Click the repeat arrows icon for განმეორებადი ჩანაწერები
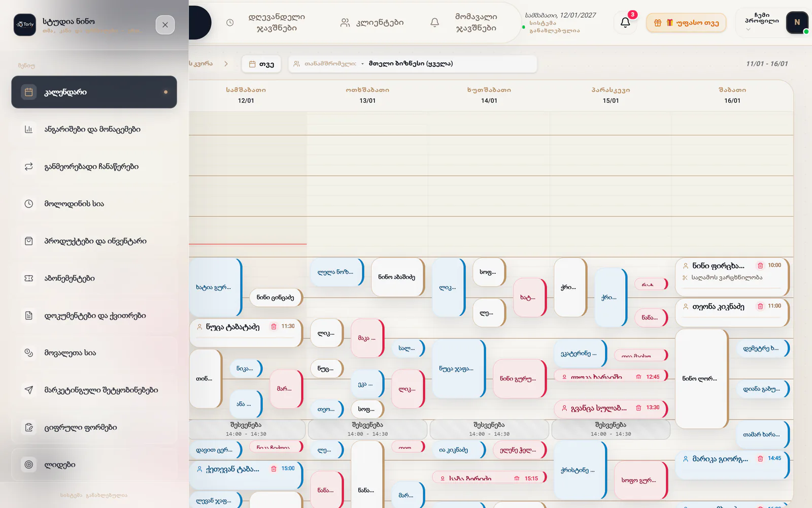 pos(29,167)
